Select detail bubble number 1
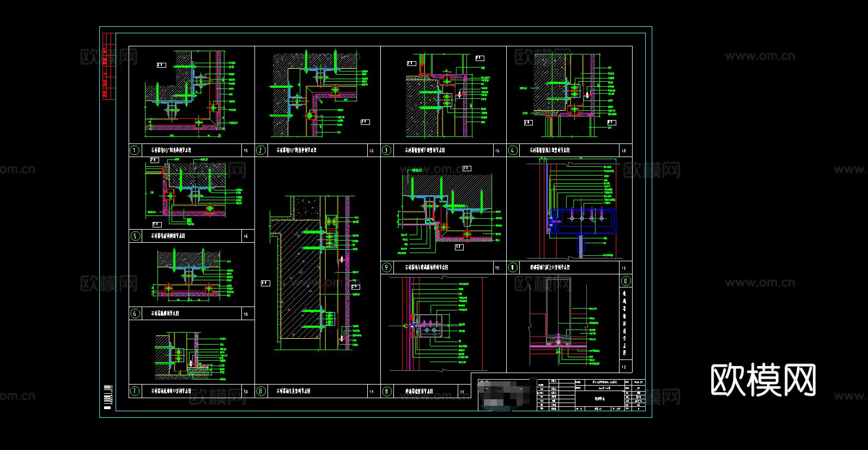Screen dimensions: 868x450 [x=135, y=150]
